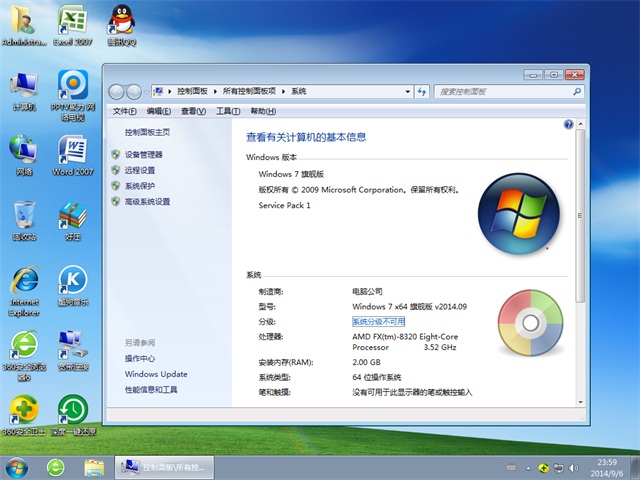Click the keyboard input tray icon
Screen dimensions: 640x480
tap(511, 468)
